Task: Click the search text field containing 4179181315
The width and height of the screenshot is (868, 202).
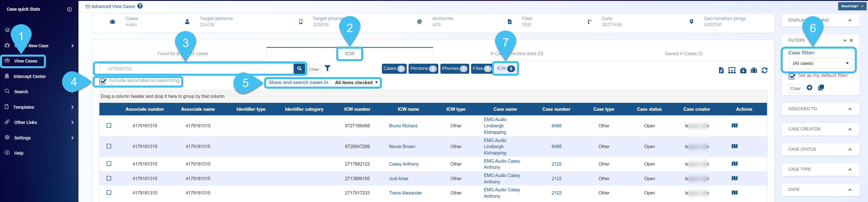Action: (195, 69)
